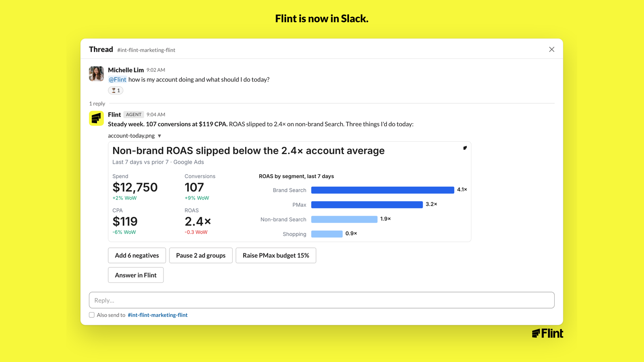Click the @Flint mention in message
644x362 pixels.
[118, 80]
